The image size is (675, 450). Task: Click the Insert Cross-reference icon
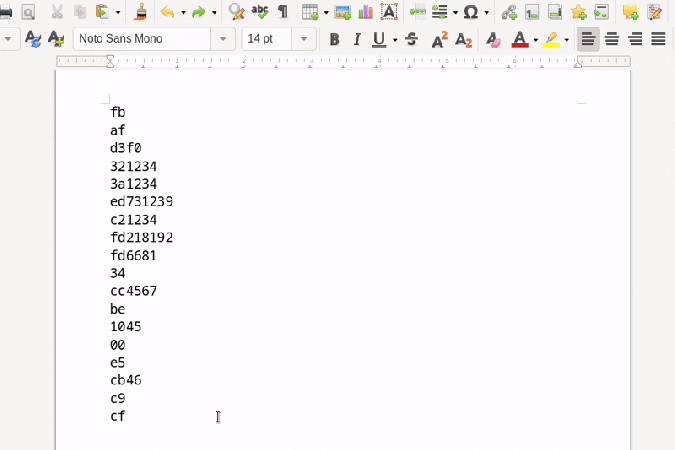pos(601,12)
